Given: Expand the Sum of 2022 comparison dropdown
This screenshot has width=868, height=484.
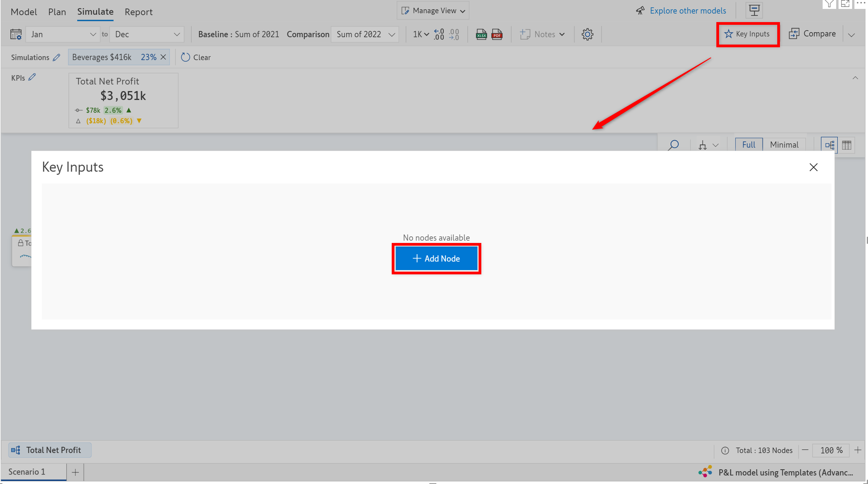Looking at the screenshot, I should click(365, 34).
